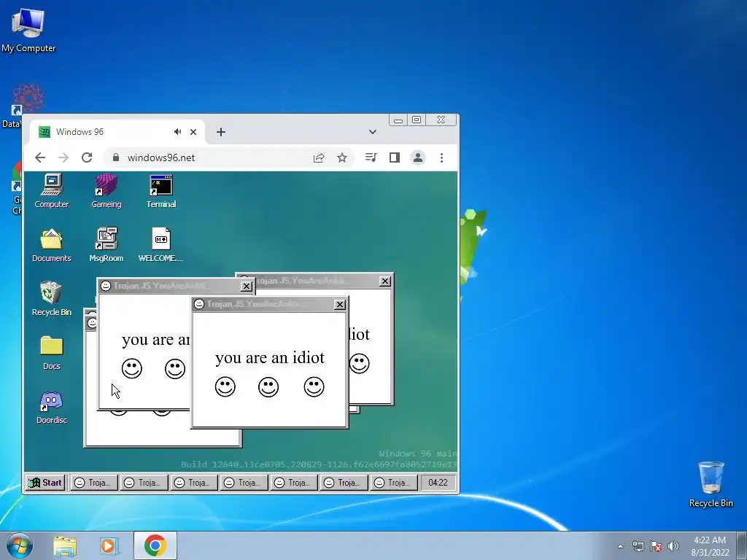The height and width of the screenshot is (560, 747).
Task: Open the Windows 96 Recycle Bin
Action: click(x=52, y=299)
